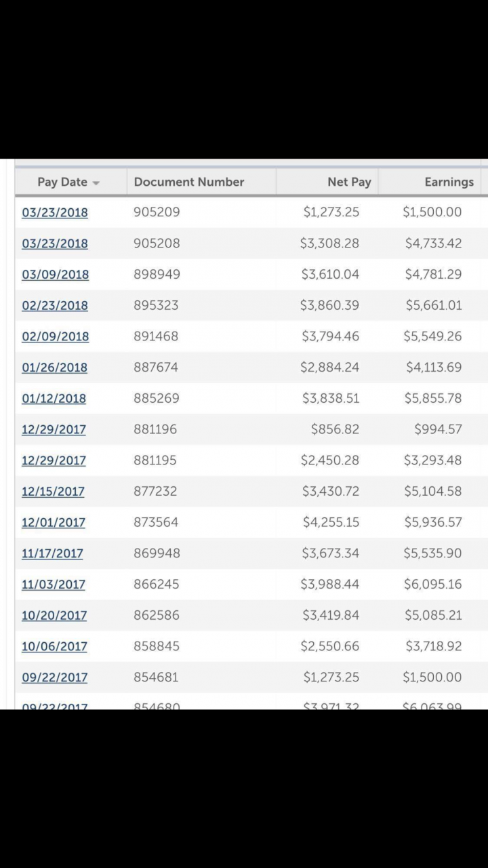
Task: Open 03/23/2018 link for document 905208
Action: point(55,243)
